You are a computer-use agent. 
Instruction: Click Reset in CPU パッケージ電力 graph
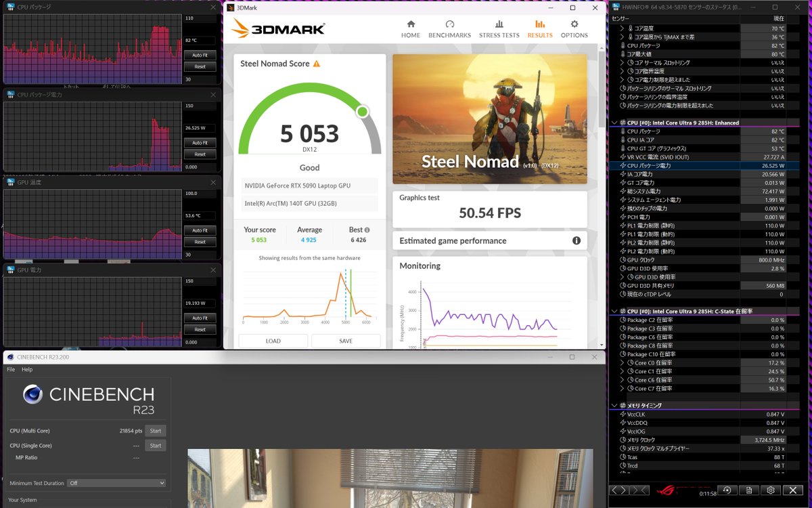pos(200,154)
